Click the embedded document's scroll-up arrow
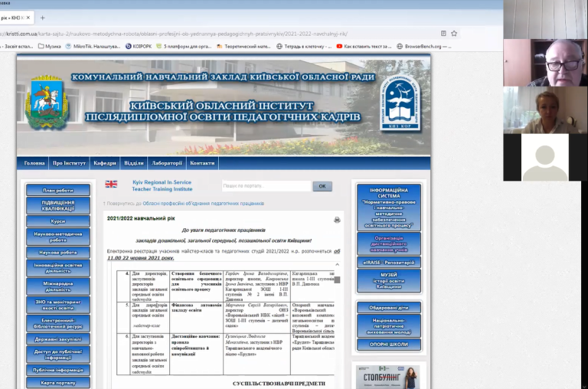 pos(337,265)
